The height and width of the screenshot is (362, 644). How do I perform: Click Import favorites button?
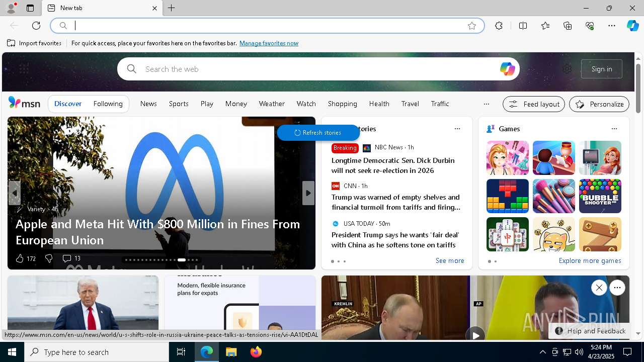pos(34,43)
